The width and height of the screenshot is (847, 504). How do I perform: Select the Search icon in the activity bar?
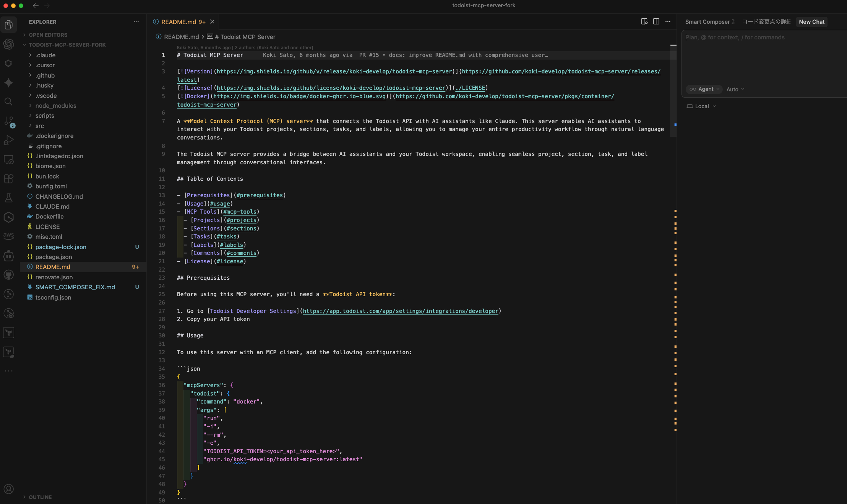9,101
